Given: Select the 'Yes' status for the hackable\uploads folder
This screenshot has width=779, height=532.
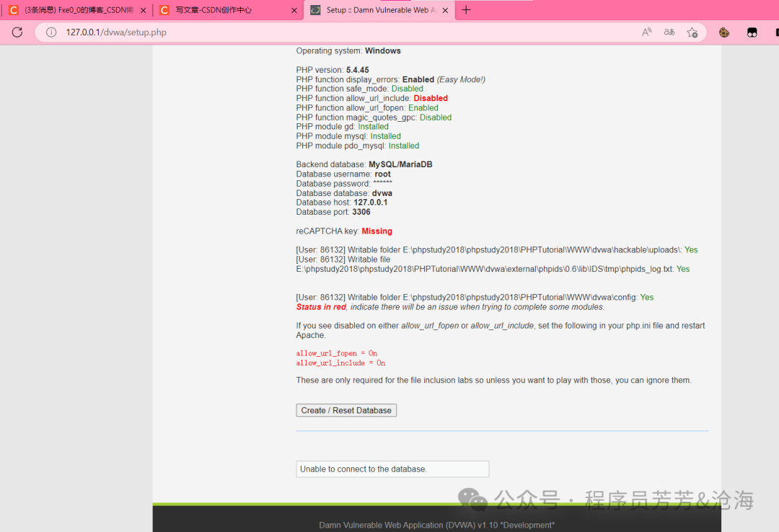Looking at the screenshot, I should pyautogui.click(x=691, y=250).
